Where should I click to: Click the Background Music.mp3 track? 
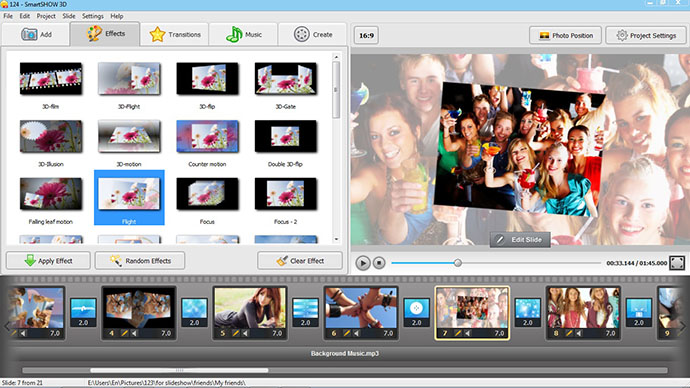[345, 353]
